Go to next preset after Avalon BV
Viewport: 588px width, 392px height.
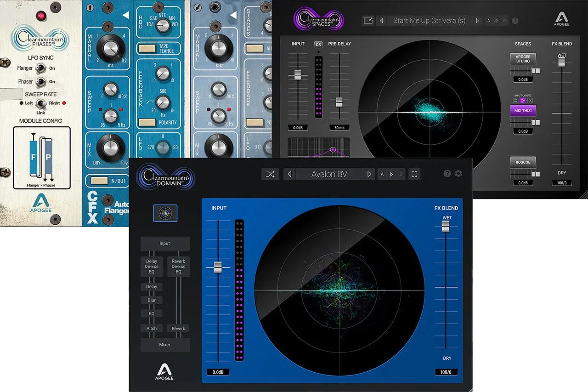tap(369, 174)
